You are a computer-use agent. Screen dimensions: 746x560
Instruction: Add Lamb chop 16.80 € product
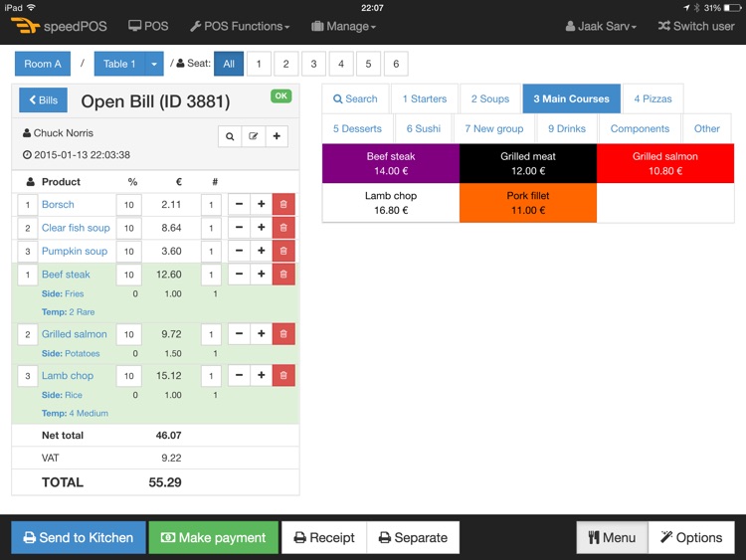pos(391,203)
